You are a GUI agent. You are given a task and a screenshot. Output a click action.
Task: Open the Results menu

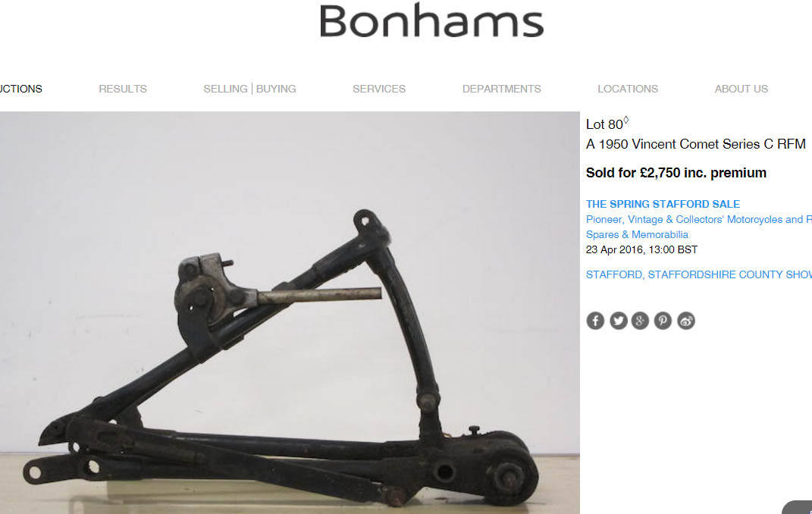(x=123, y=89)
